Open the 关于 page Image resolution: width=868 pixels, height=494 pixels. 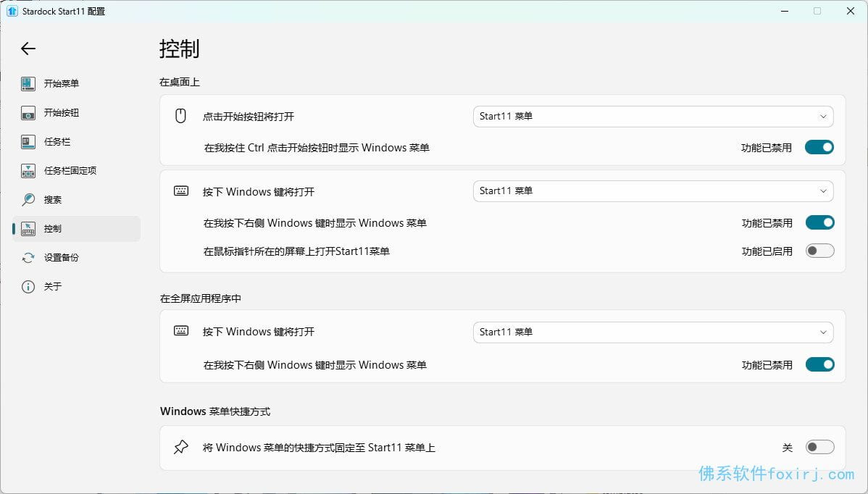76,287
